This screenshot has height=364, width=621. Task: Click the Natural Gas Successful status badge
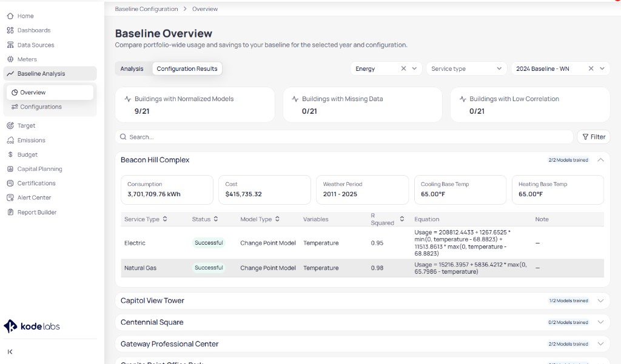[x=209, y=268]
